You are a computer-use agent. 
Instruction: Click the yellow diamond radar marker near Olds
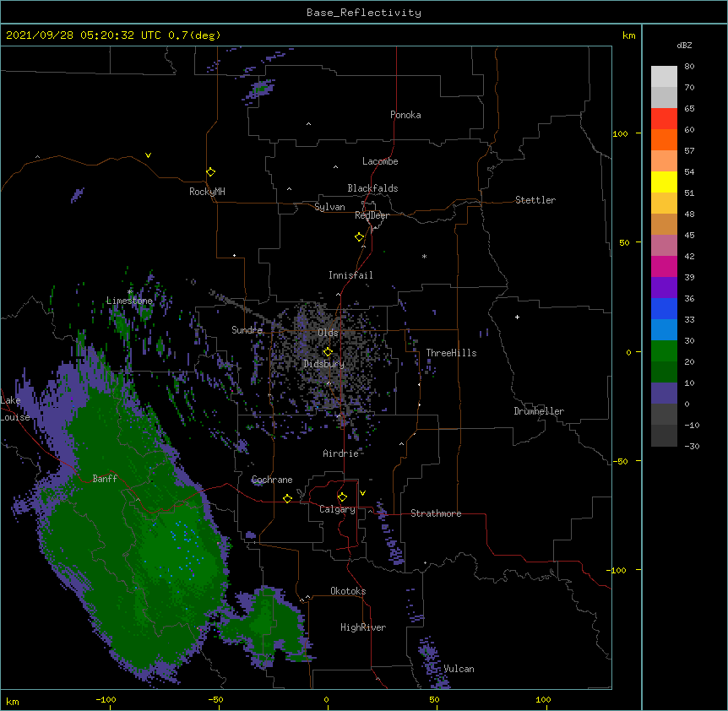click(x=328, y=351)
